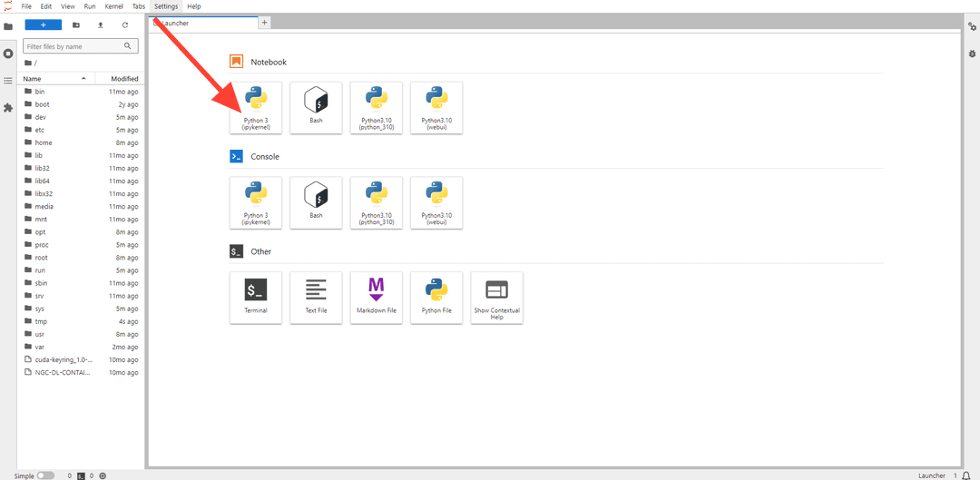
Task: Refresh the file browser list
Action: [125, 24]
